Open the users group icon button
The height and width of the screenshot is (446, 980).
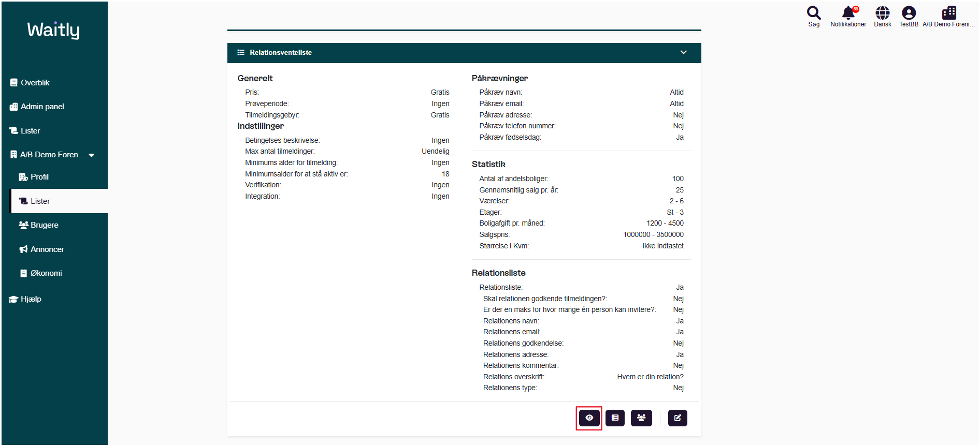[x=641, y=418]
